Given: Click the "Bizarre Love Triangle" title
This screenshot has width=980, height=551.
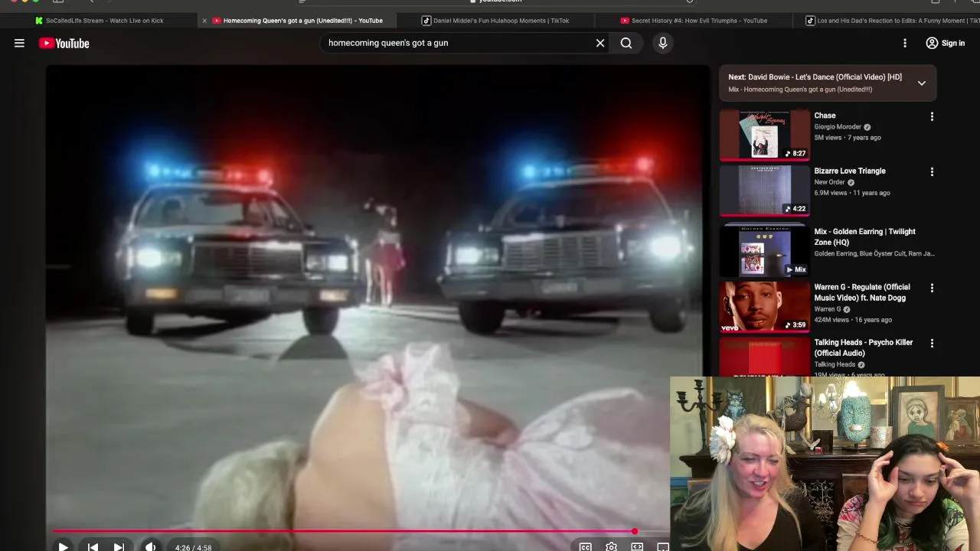Looking at the screenshot, I should point(850,171).
